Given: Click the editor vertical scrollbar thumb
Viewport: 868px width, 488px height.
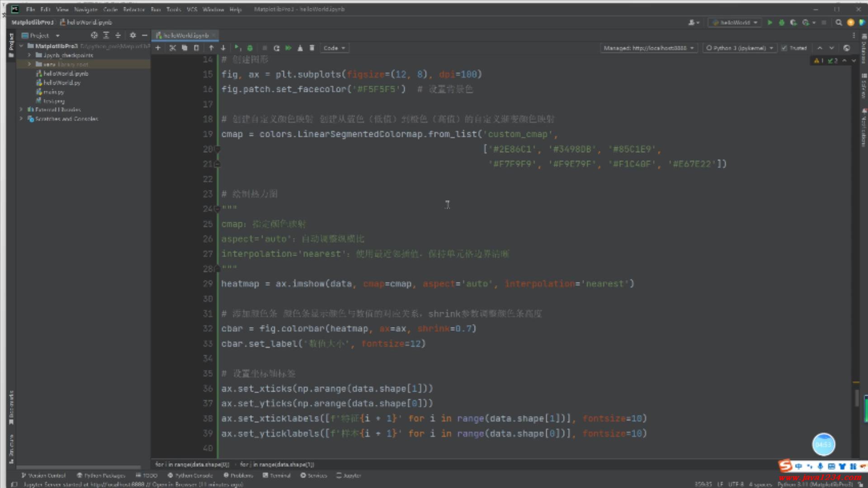Looking at the screenshot, I should 856,398.
